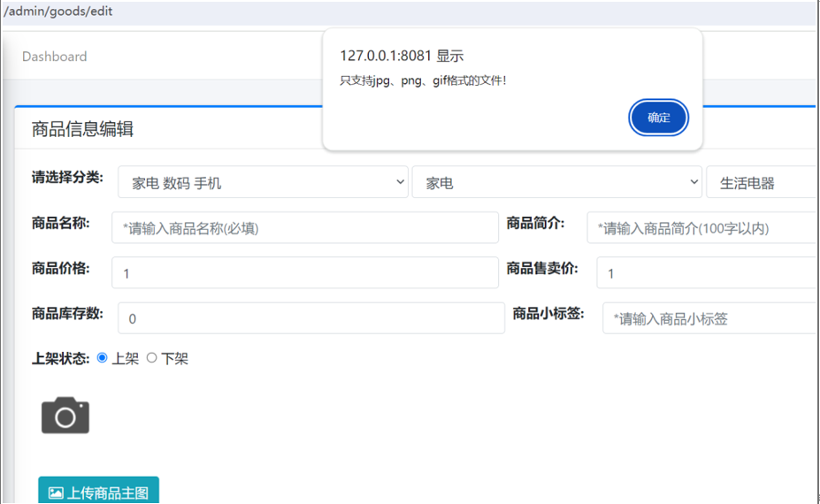Click the 商品库存数 field showing 0
The width and height of the screenshot is (820, 504).
310,318
